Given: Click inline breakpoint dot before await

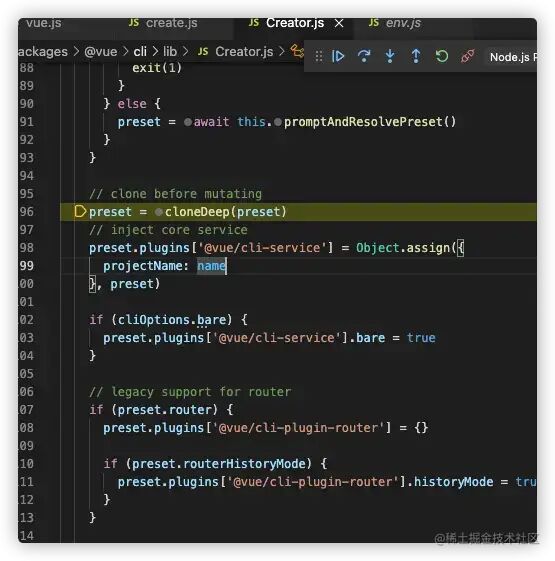Looking at the screenshot, I should (188, 122).
